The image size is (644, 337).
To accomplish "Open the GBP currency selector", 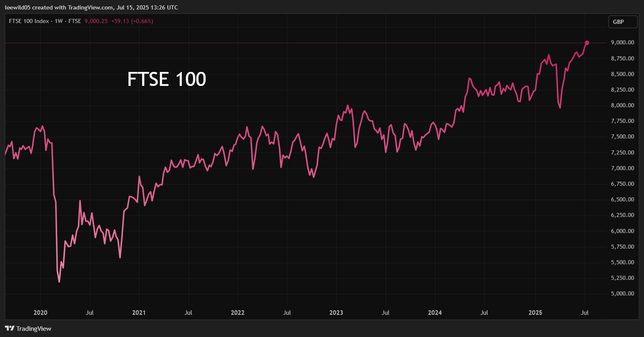I will tap(623, 22).
